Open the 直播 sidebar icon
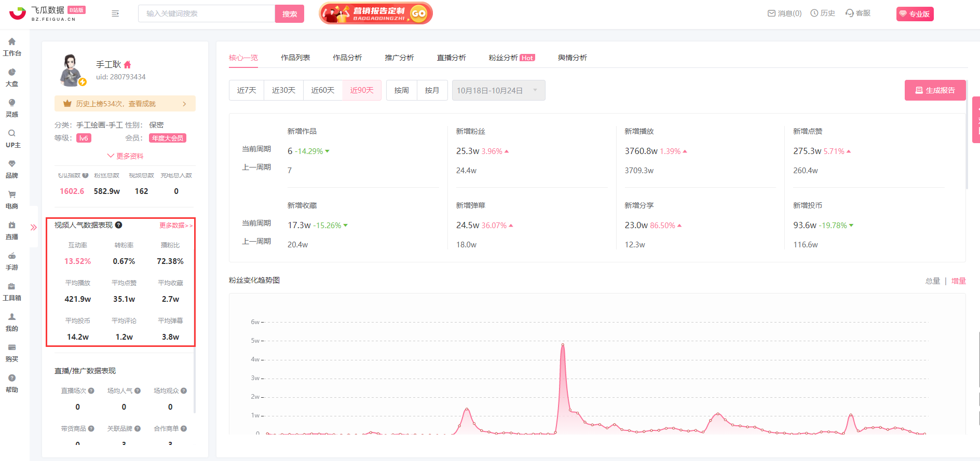 tap(12, 225)
